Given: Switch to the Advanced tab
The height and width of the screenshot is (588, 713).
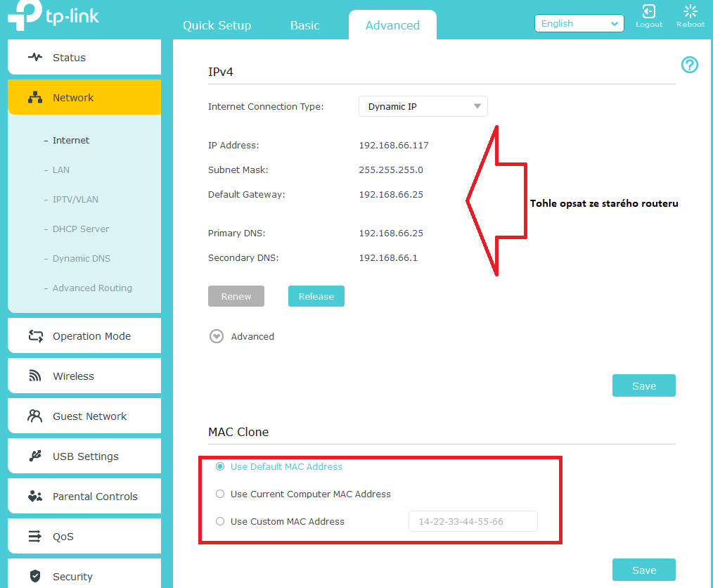Looking at the screenshot, I should click(392, 25).
